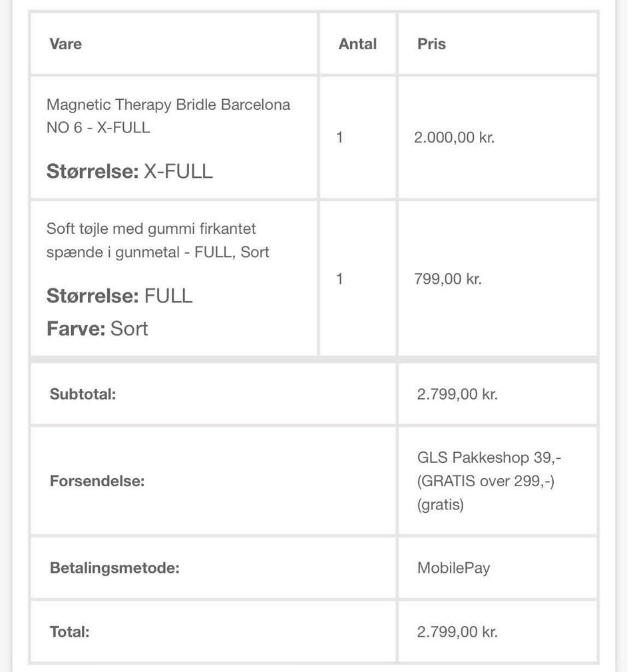Screen dimensions: 639x672
Task: Open the Soft tøjle med gummi product
Action: pos(158,240)
